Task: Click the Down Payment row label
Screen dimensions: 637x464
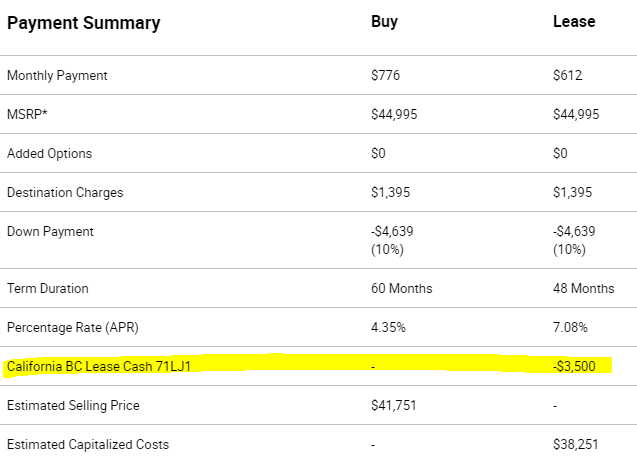Action: [50, 232]
